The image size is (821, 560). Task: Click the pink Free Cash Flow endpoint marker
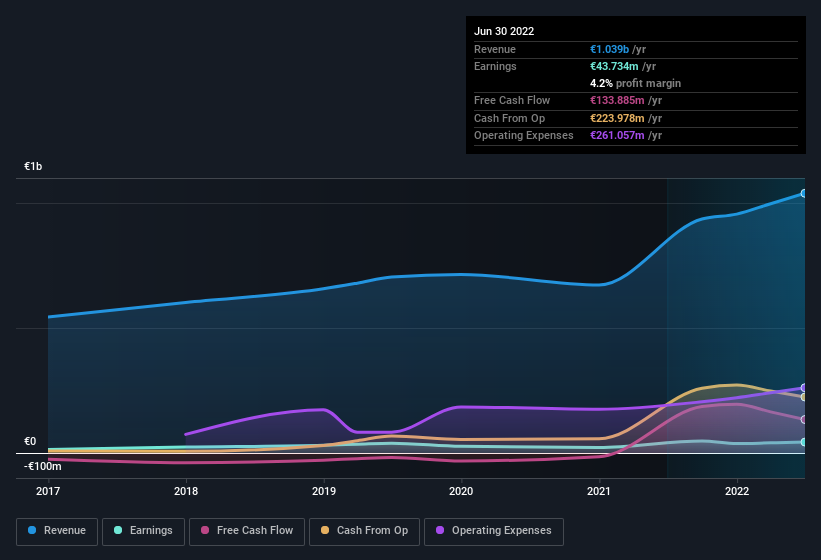803,419
